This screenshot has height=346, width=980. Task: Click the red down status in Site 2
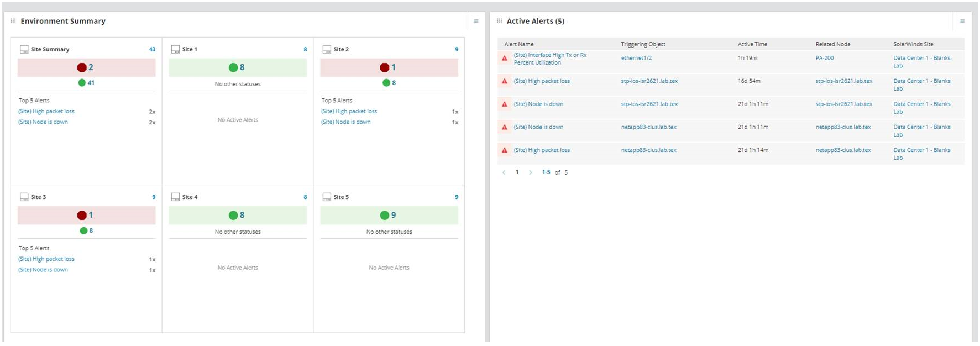click(388, 67)
